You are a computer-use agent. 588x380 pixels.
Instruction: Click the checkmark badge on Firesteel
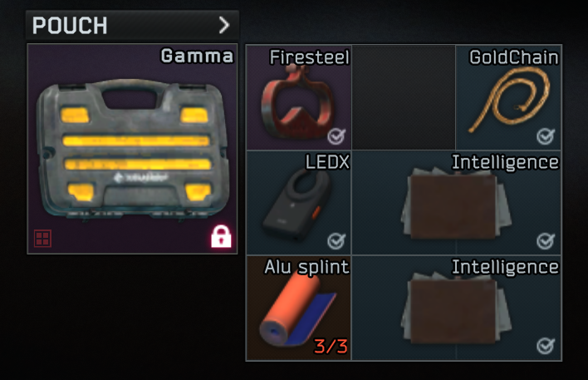(336, 136)
